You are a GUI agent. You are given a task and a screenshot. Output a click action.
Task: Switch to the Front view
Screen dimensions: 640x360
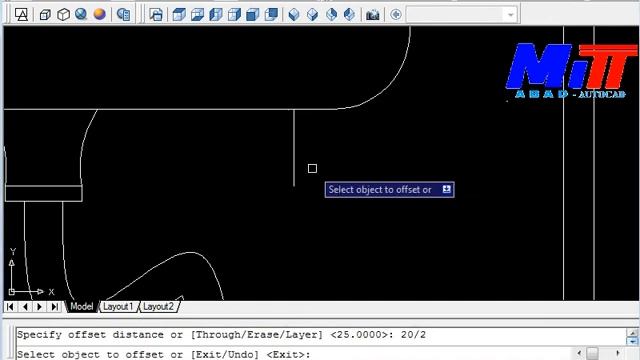253,15
